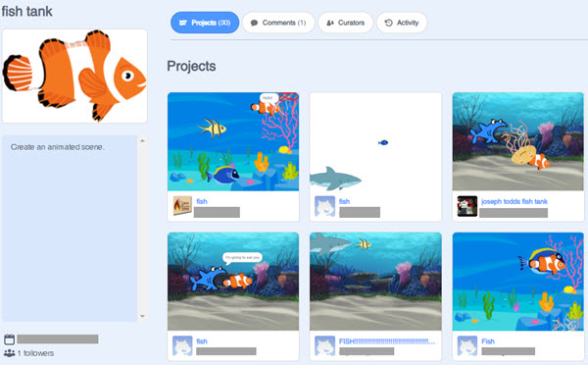The image size is (588, 365).
Task: Switch to the Comments (1) tab
Action: coord(278,23)
